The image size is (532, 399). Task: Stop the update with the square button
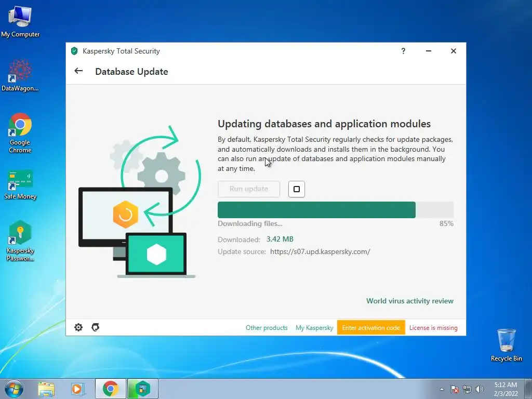click(297, 189)
